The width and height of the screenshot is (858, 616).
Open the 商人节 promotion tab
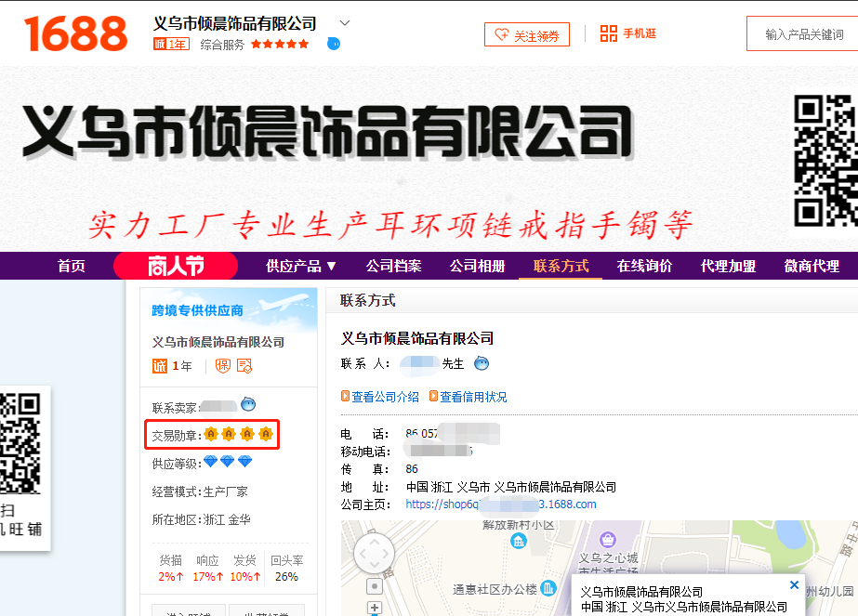point(176,266)
